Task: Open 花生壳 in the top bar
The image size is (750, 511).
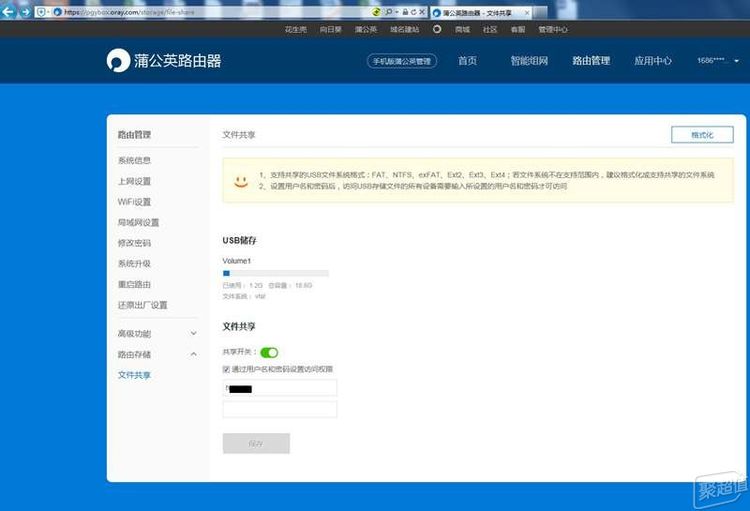Action: coord(296,30)
